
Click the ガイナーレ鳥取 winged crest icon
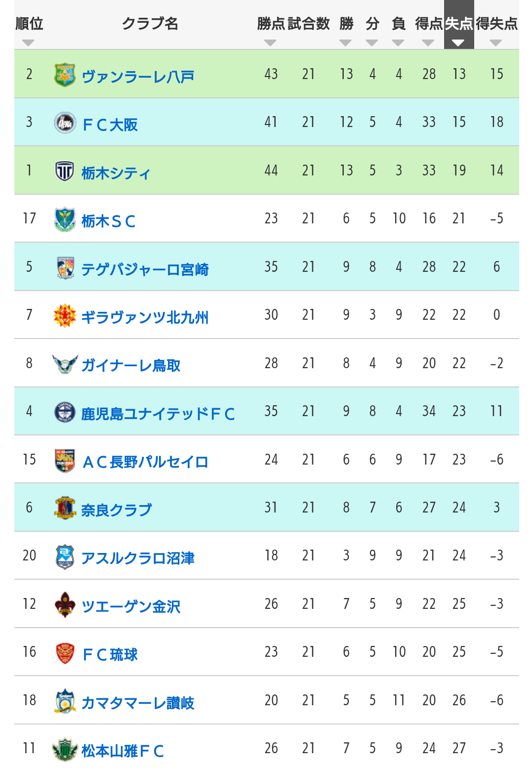pos(65,364)
